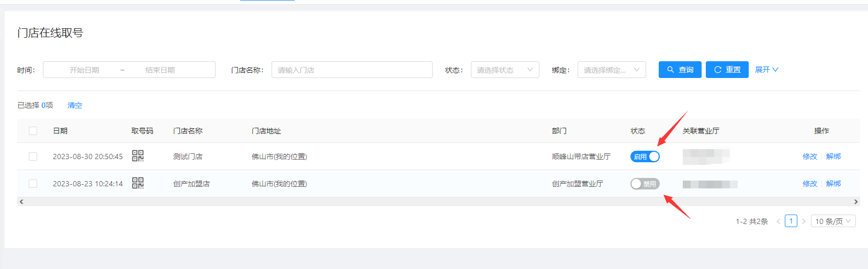Check the 创产加盟店 row checkbox
The width and height of the screenshot is (868, 269).
(33, 184)
